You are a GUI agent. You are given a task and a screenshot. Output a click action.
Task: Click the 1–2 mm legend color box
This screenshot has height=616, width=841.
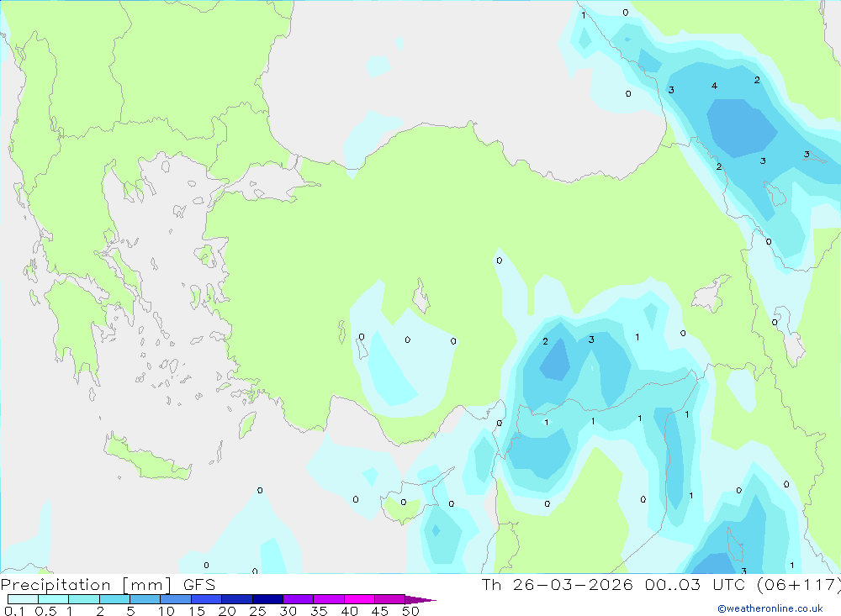pos(84,599)
